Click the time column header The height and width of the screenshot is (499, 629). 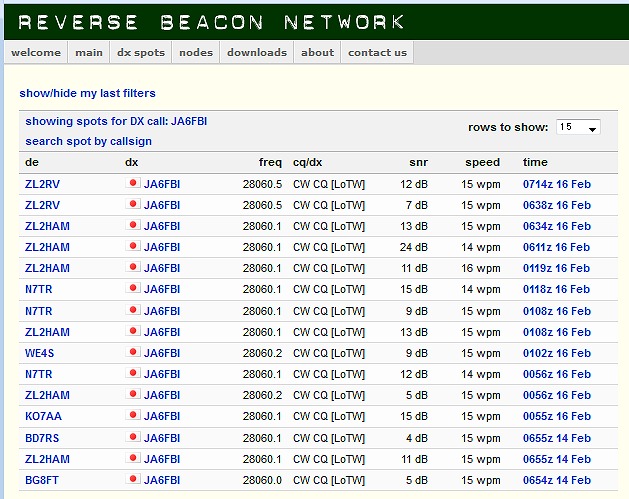[x=535, y=162]
